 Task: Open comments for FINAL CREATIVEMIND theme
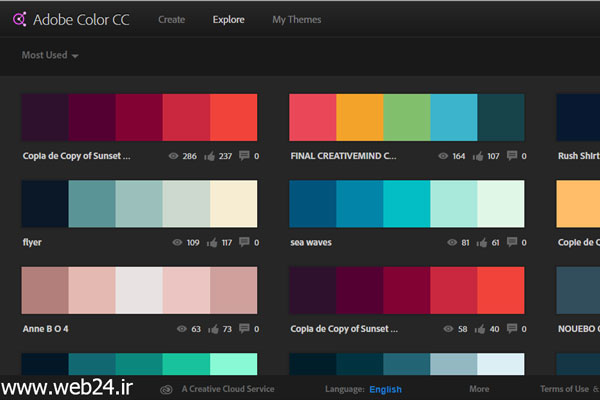click(x=512, y=155)
